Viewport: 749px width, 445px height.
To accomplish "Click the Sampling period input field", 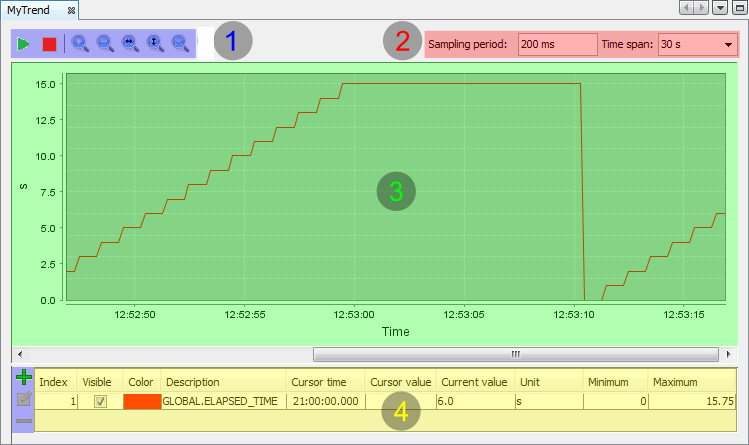I will [x=557, y=44].
